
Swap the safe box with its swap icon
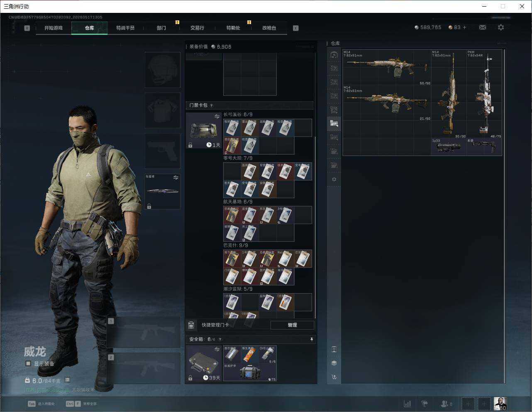click(217, 349)
